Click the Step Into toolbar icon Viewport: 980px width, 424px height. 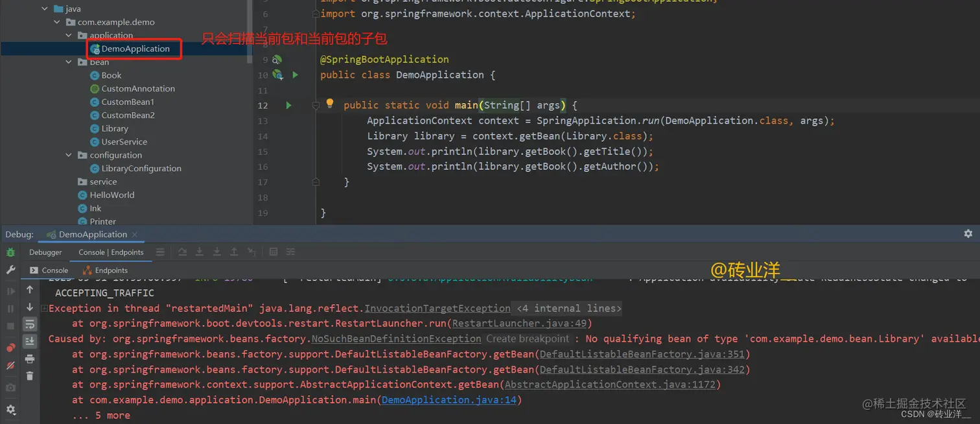click(x=200, y=252)
